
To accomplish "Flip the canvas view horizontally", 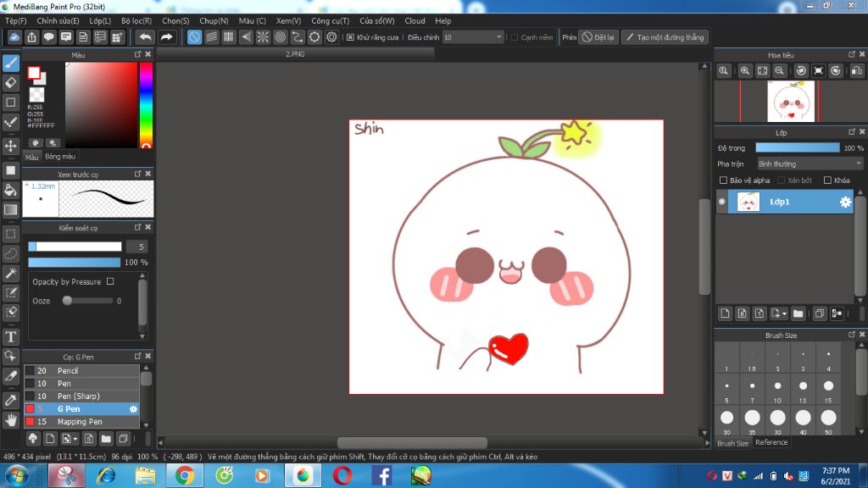I will pyautogui.click(x=857, y=71).
